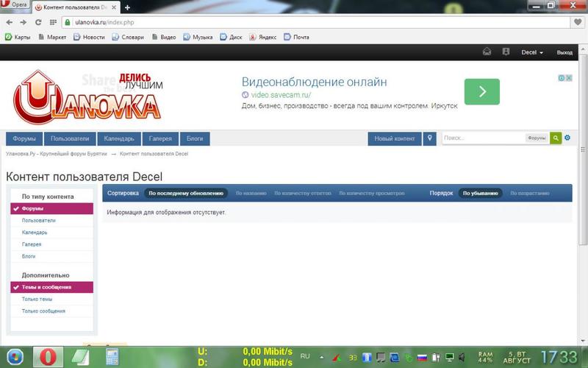Open the Пользователи main navigation tab

[x=70, y=138]
